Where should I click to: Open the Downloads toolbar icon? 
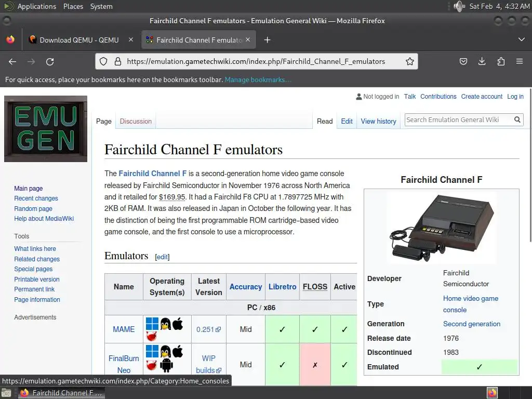[x=482, y=61]
